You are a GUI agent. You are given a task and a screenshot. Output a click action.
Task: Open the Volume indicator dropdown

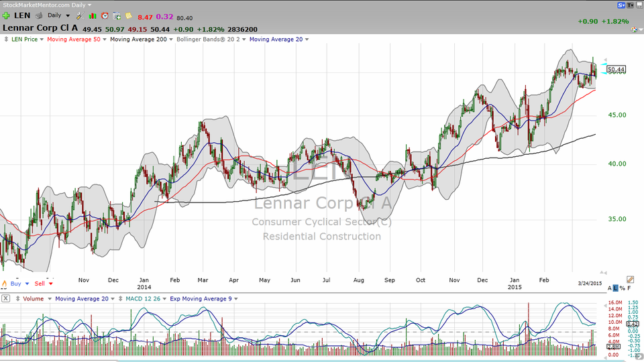coord(49,299)
